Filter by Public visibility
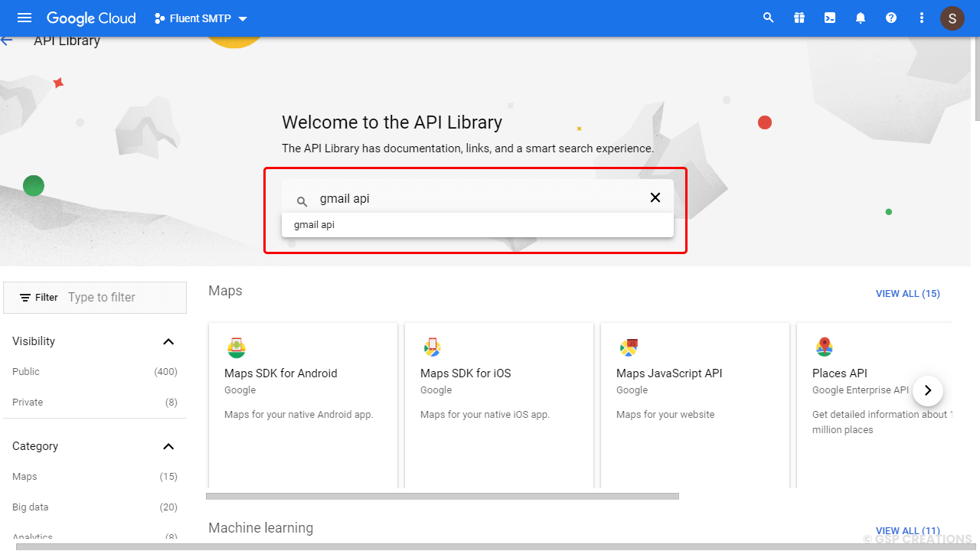This screenshot has height=551, width=980. tap(26, 372)
